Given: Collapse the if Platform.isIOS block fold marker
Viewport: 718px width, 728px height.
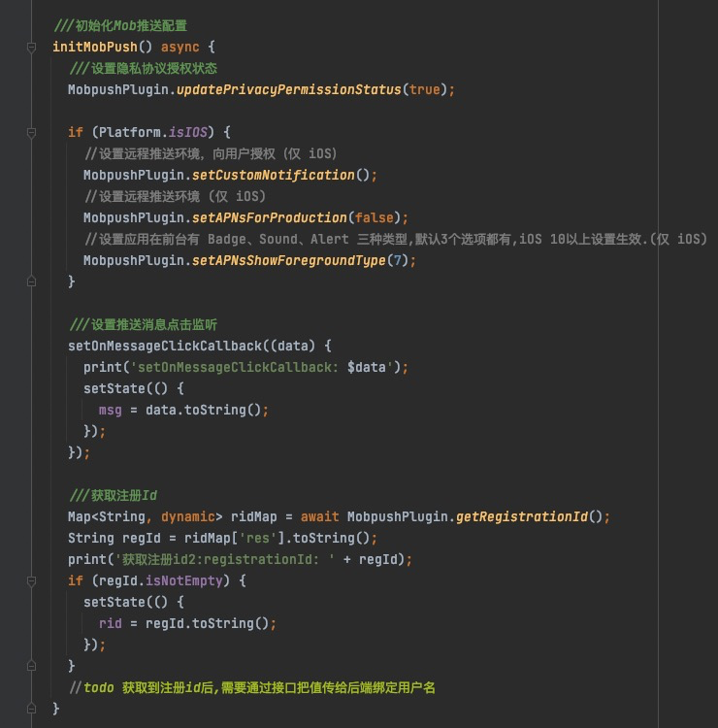Looking at the screenshot, I should (32, 133).
